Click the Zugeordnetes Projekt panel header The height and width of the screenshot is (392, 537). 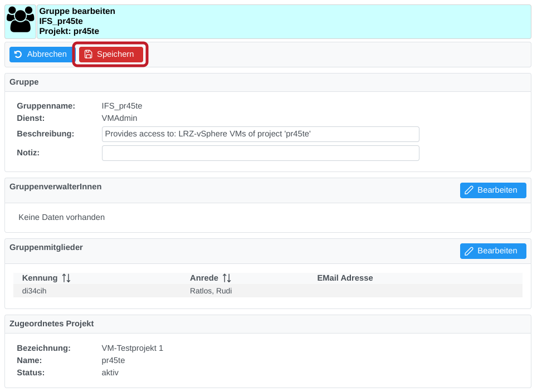click(51, 324)
